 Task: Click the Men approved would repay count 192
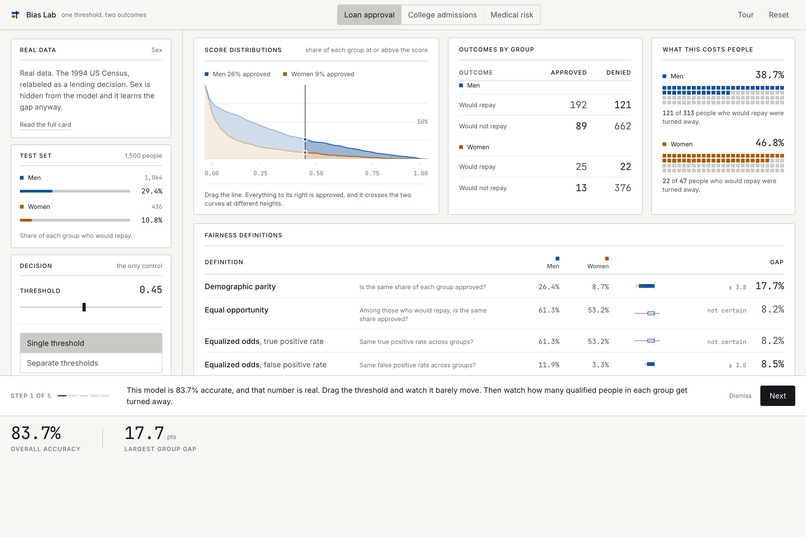click(578, 105)
